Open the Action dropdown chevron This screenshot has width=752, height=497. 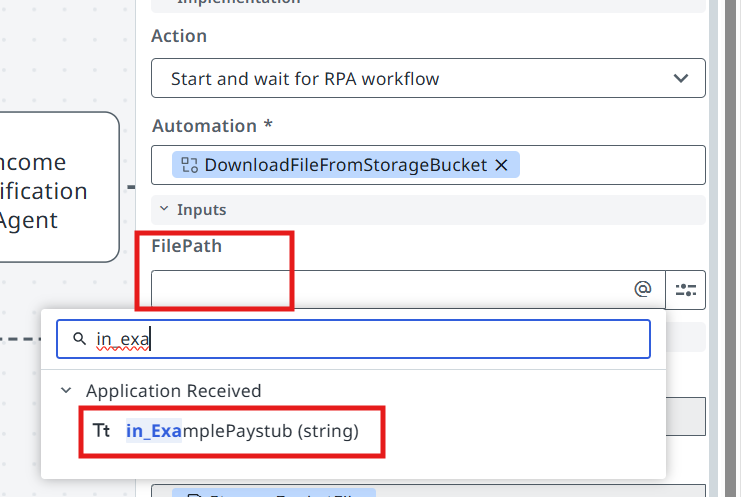pyautogui.click(x=681, y=78)
